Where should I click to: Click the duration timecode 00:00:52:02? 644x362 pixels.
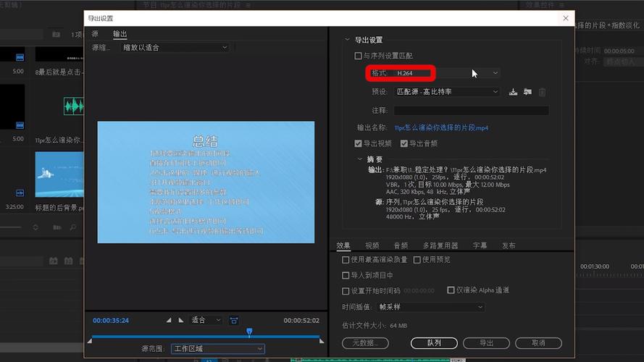click(x=301, y=321)
